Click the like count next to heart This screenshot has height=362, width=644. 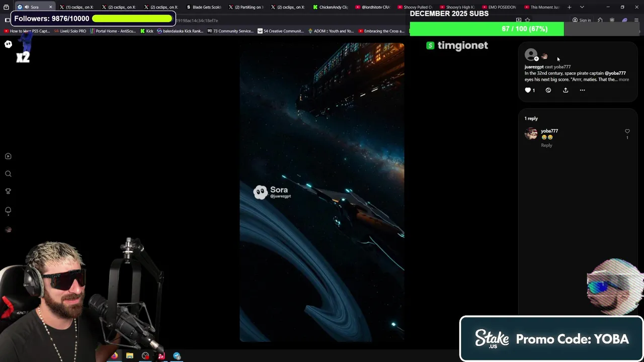coord(534,90)
